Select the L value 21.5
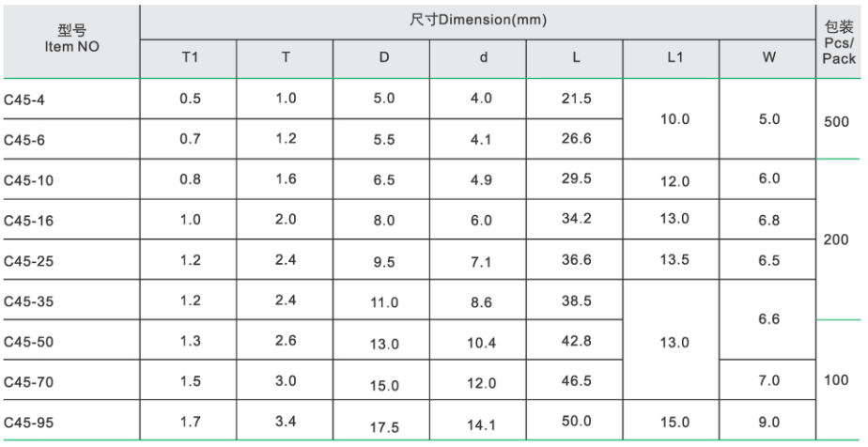This screenshot has height=447, width=868. pos(575,99)
